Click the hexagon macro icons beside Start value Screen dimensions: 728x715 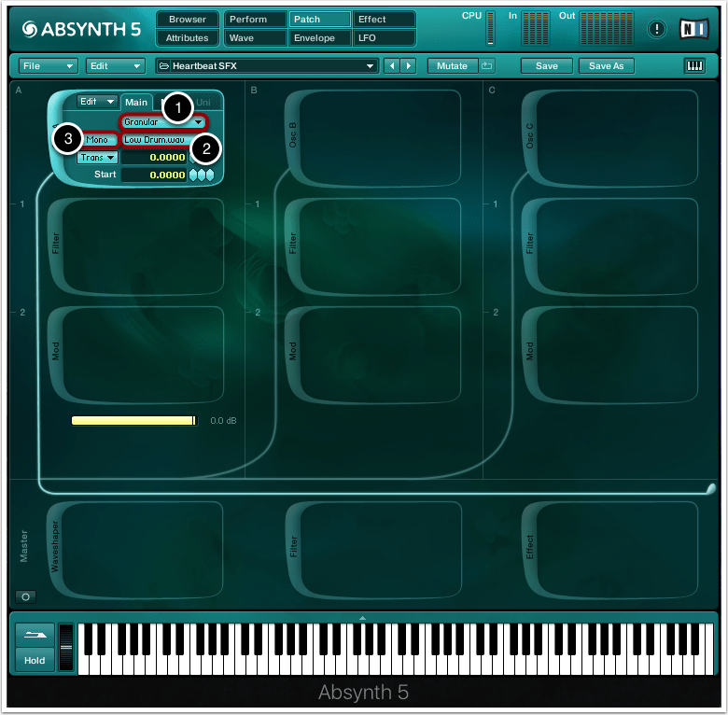click(x=202, y=175)
